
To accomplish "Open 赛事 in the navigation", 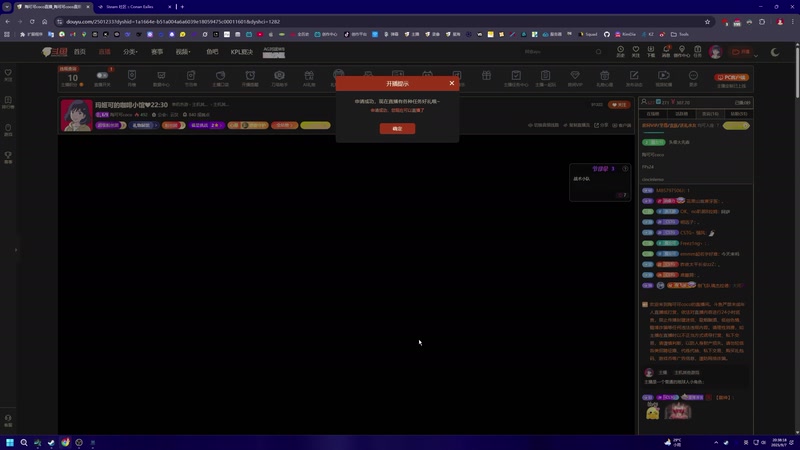I will (157, 52).
